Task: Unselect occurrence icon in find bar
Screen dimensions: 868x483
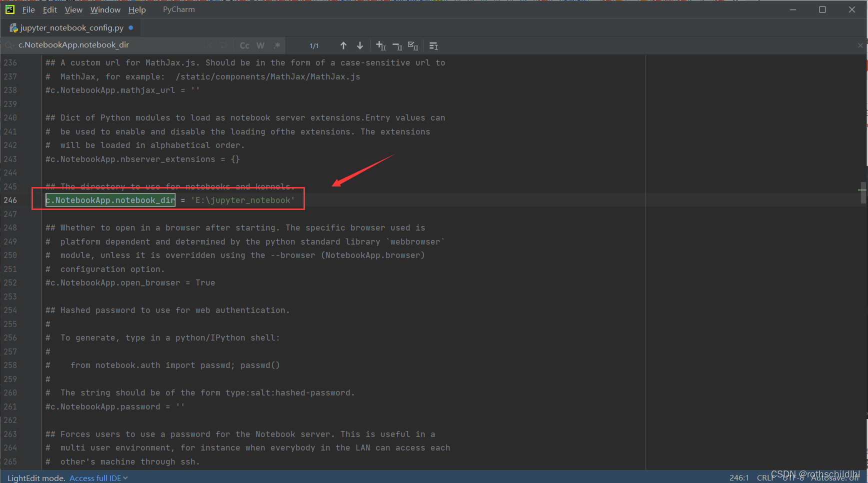Action: click(x=397, y=45)
